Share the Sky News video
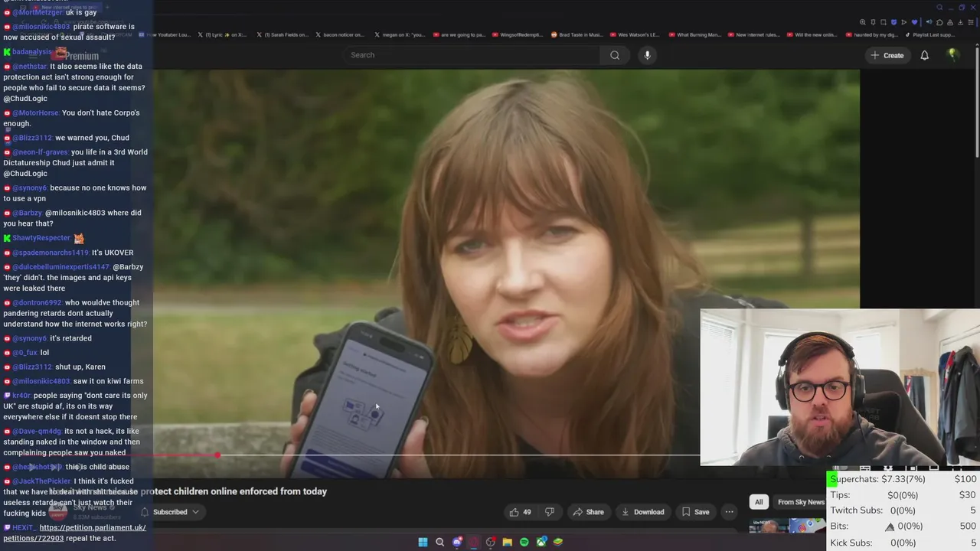980x551 pixels. (588, 512)
